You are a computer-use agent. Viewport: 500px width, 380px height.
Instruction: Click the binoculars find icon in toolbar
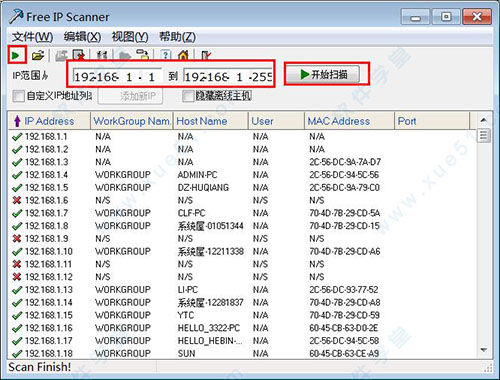102,56
